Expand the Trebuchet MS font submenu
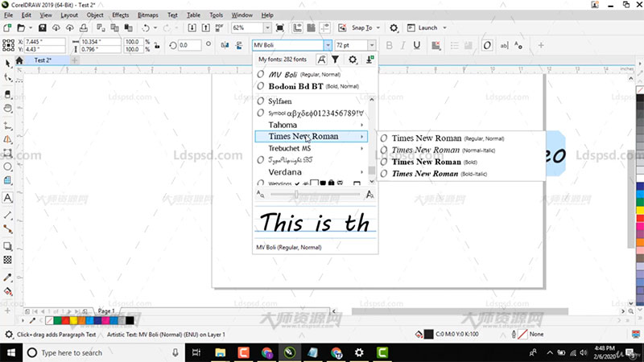Image resolution: width=644 pixels, height=362 pixels. pyautogui.click(x=361, y=149)
